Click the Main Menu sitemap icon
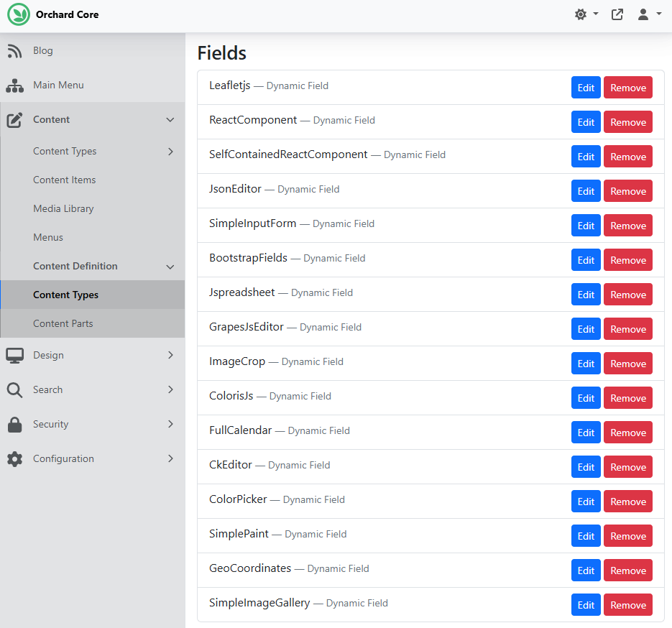672x628 pixels. click(x=14, y=86)
